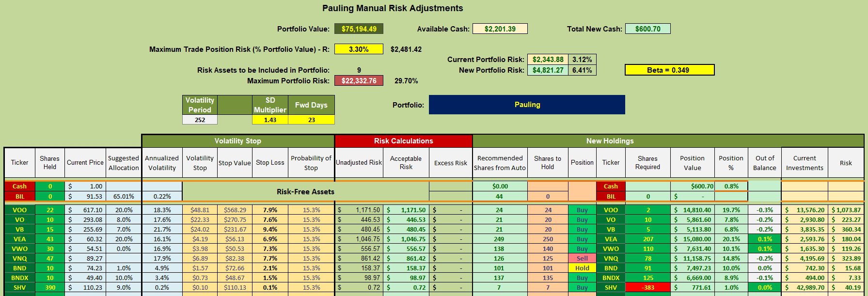The height and width of the screenshot is (296, 868).
Task: Select the Probability of Stop header
Action: click(311, 163)
